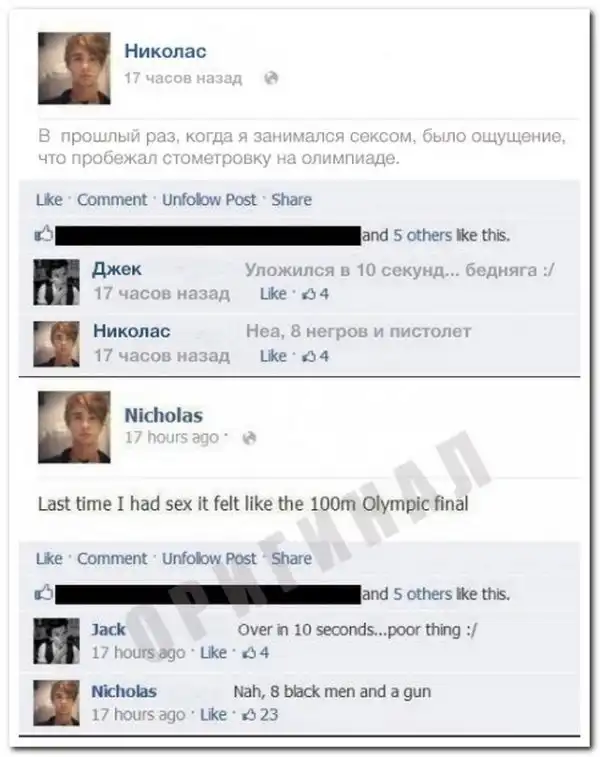Image resolution: width=600 pixels, height=757 pixels.
Task: Share the English post by Nicholas
Action: (291, 559)
